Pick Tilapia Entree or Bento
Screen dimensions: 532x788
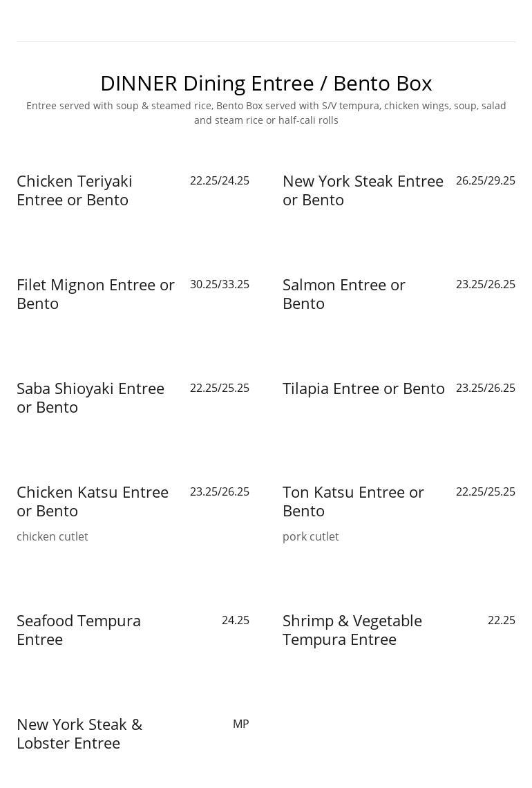[x=363, y=388]
